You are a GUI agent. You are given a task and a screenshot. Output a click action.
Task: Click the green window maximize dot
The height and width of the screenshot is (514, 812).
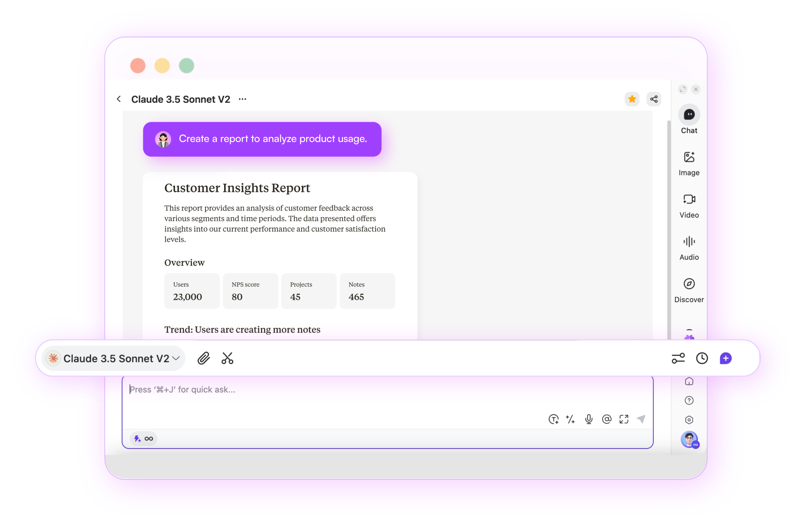click(x=187, y=66)
